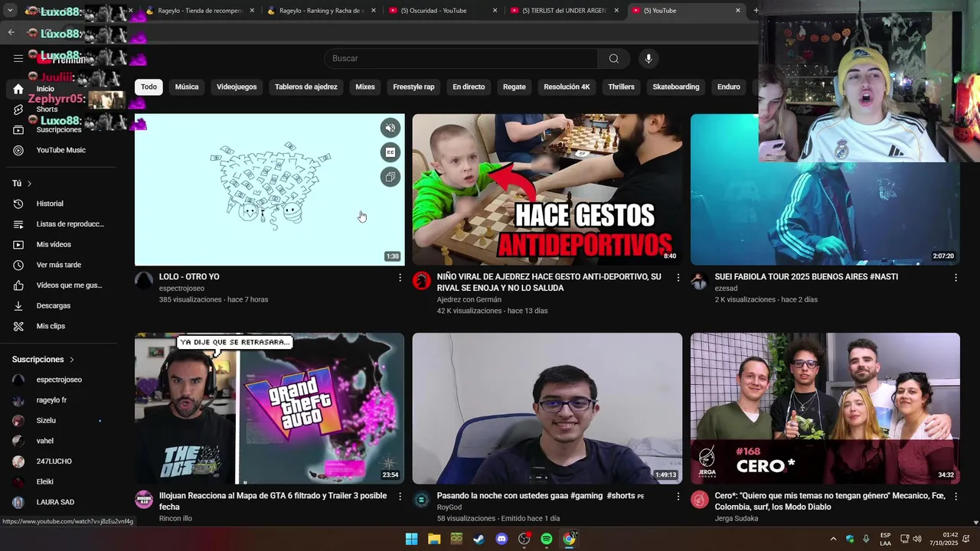Open Eleiki subscription channel
The height and width of the screenshot is (551, 980).
point(61,481)
